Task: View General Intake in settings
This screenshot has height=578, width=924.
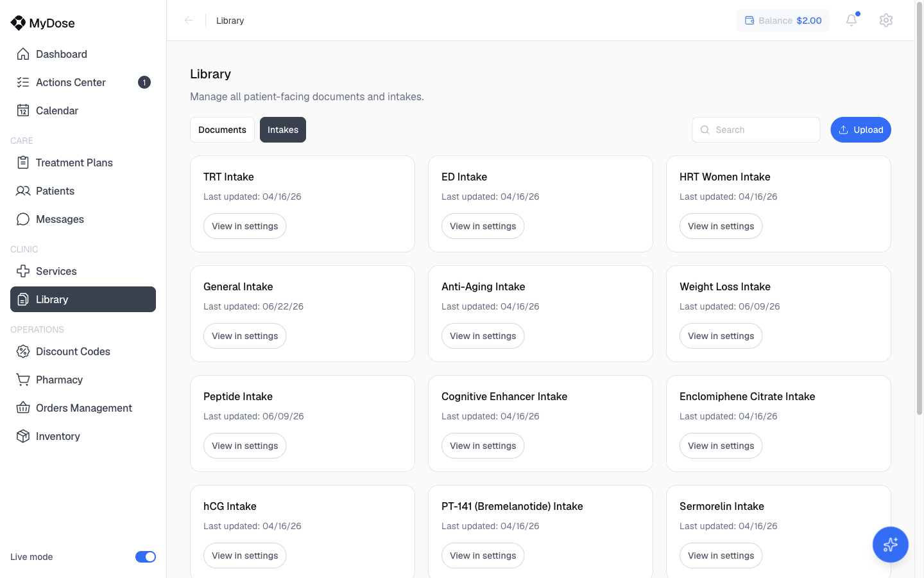Action: [x=245, y=336]
